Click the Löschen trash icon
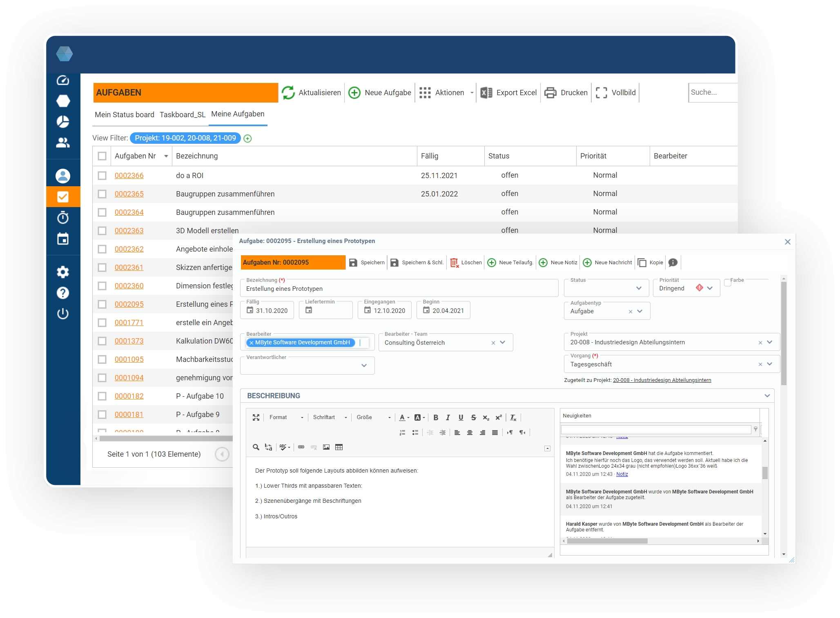This screenshot has width=840, height=618. [x=454, y=263]
